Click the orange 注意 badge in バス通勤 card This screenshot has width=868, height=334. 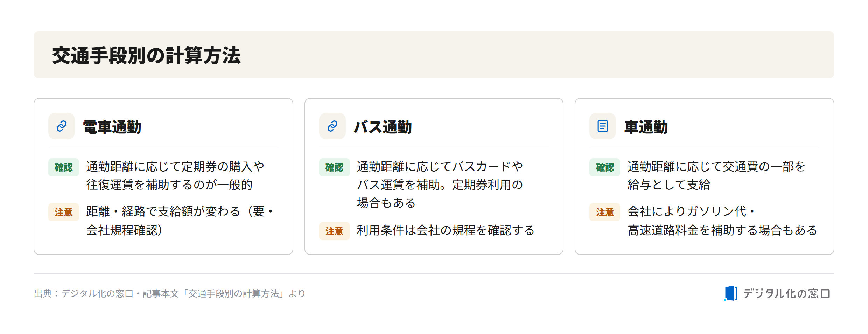335,231
